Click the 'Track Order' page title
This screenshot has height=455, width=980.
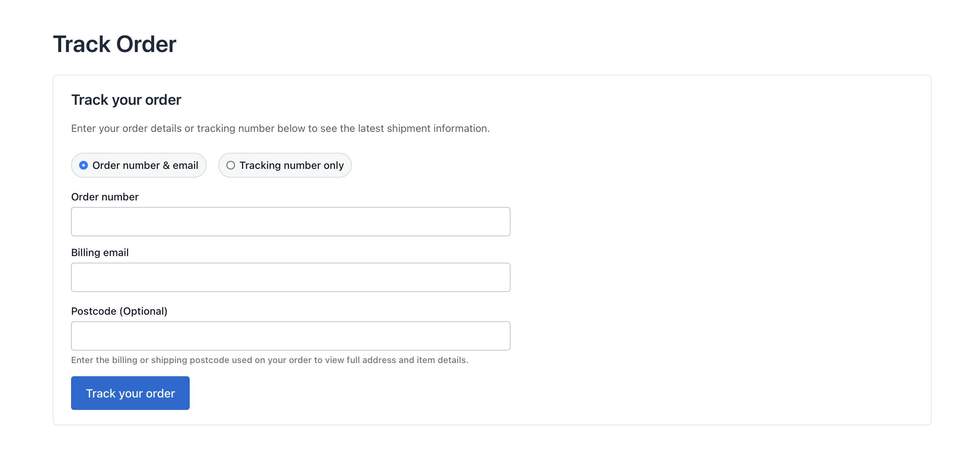pyautogui.click(x=115, y=44)
